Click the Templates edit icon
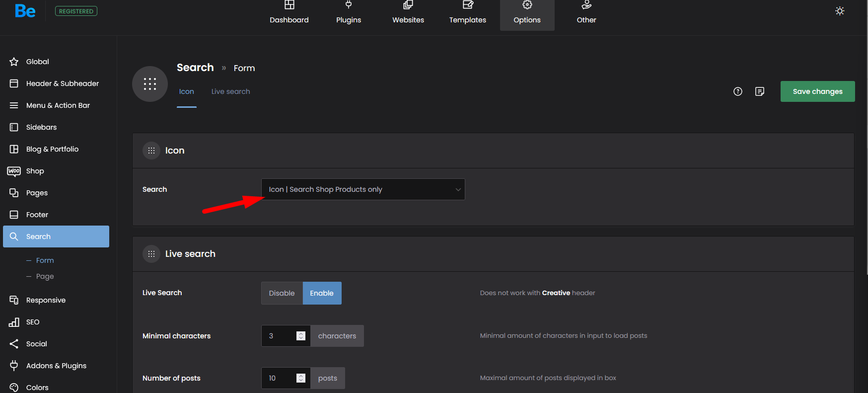The height and width of the screenshot is (393, 868). point(468,5)
